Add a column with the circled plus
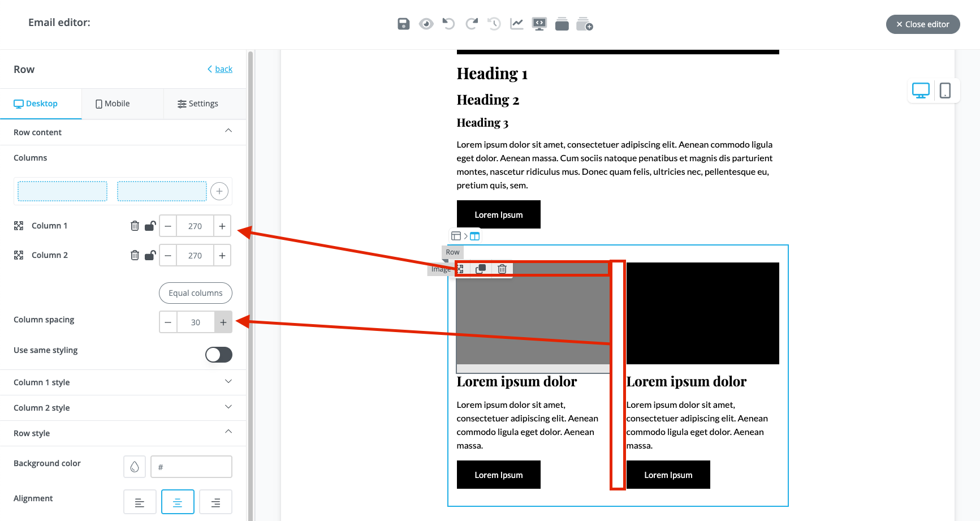Viewport: 980px width, 521px height. pos(219,191)
